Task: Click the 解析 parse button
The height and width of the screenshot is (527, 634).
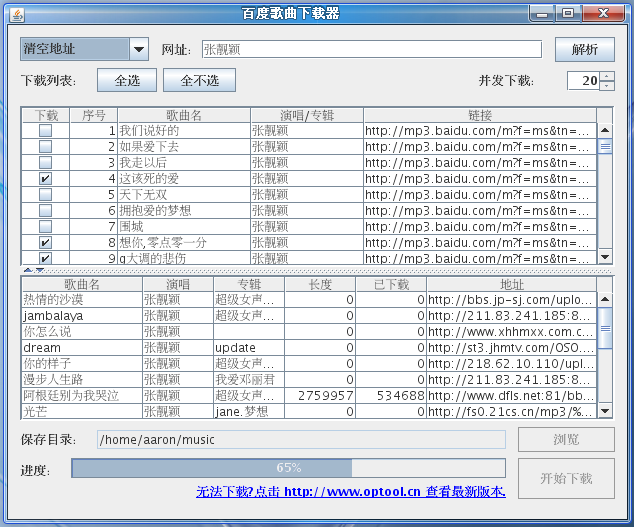Action: click(585, 50)
